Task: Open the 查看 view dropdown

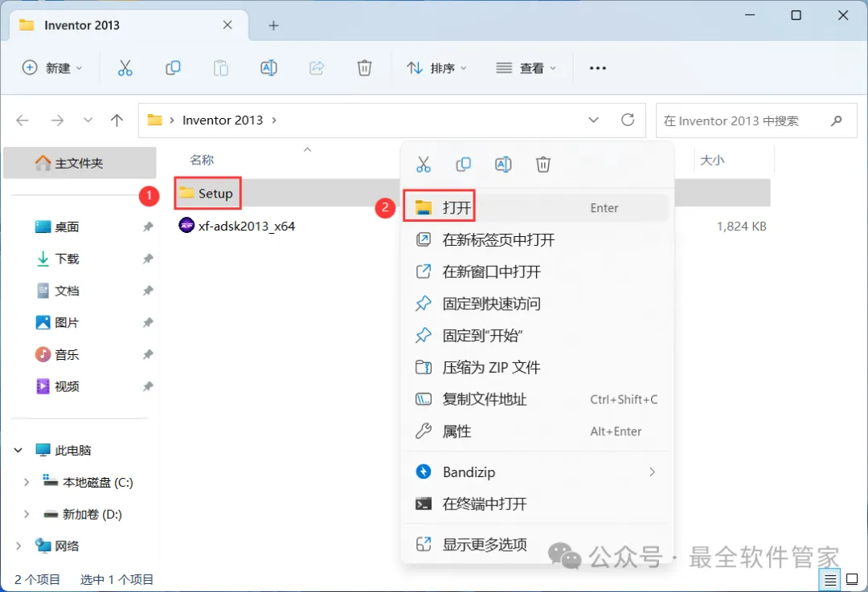Action: pyautogui.click(x=526, y=68)
